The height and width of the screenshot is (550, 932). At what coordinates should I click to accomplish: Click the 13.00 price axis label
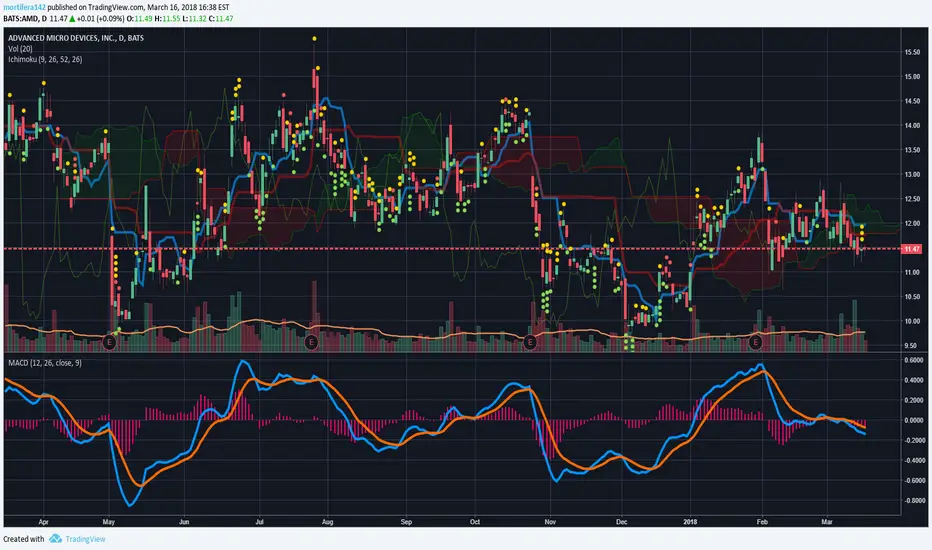pos(912,175)
